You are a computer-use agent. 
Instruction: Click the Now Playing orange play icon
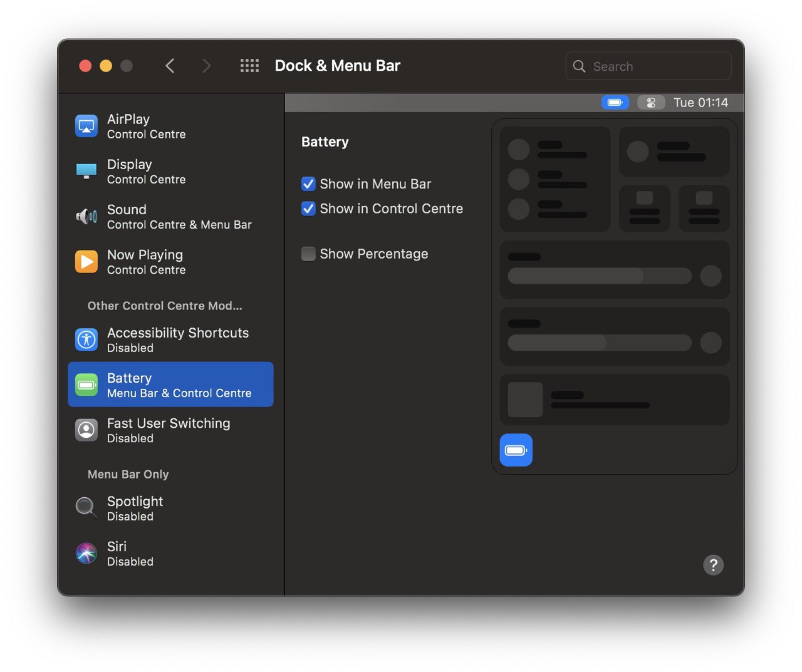point(86,262)
